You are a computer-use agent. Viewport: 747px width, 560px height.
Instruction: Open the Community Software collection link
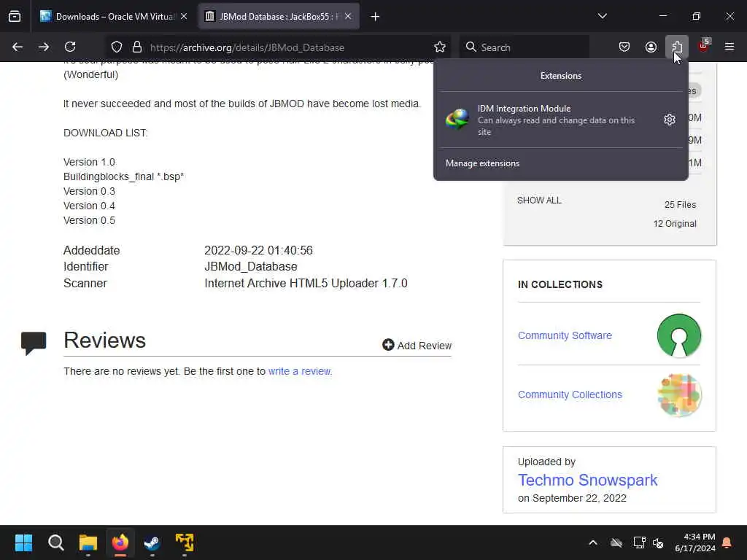coord(565,335)
